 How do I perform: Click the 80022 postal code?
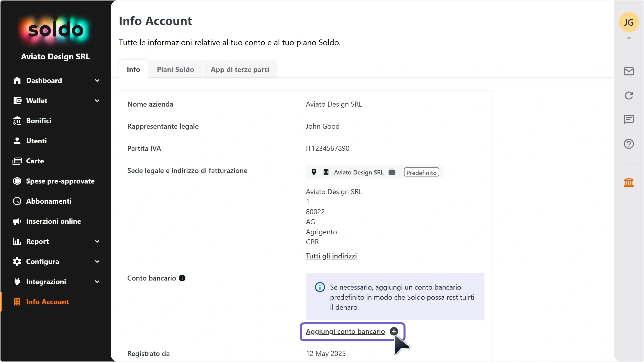click(315, 212)
